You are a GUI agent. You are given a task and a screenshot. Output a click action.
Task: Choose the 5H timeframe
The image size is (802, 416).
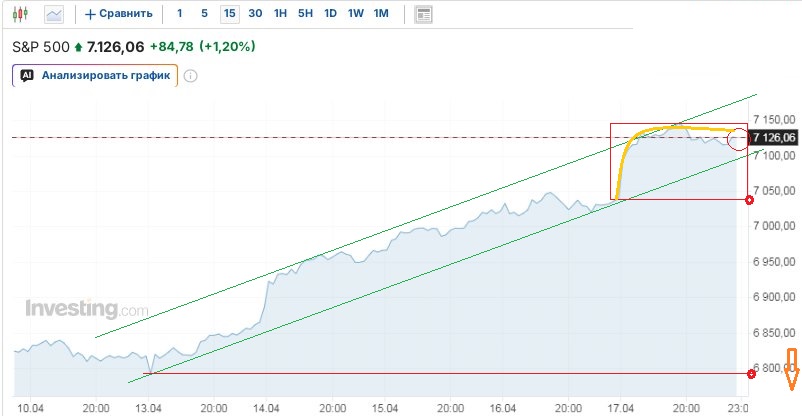coord(306,14)
